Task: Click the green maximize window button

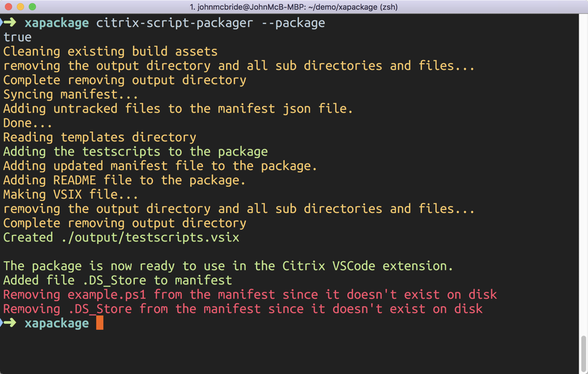Action: 32,7
